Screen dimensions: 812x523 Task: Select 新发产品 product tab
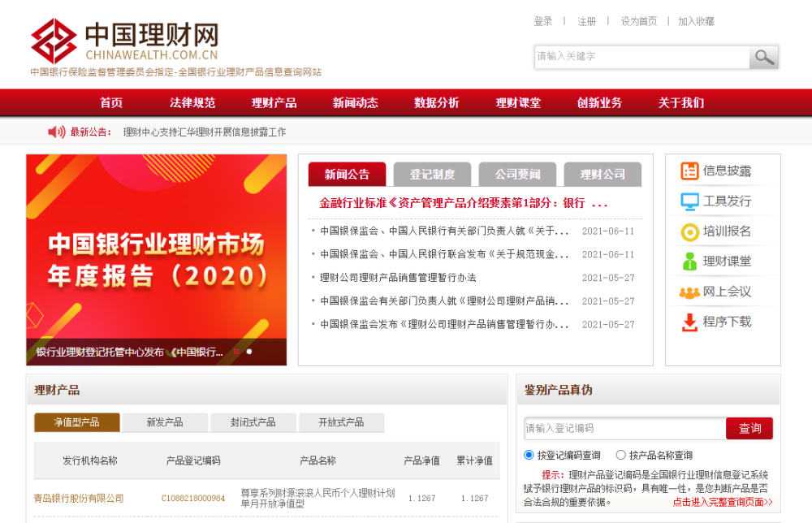165,422
